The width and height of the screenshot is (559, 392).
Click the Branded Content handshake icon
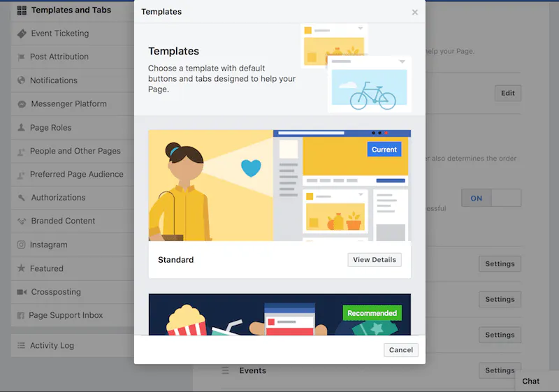pos(22,221)
